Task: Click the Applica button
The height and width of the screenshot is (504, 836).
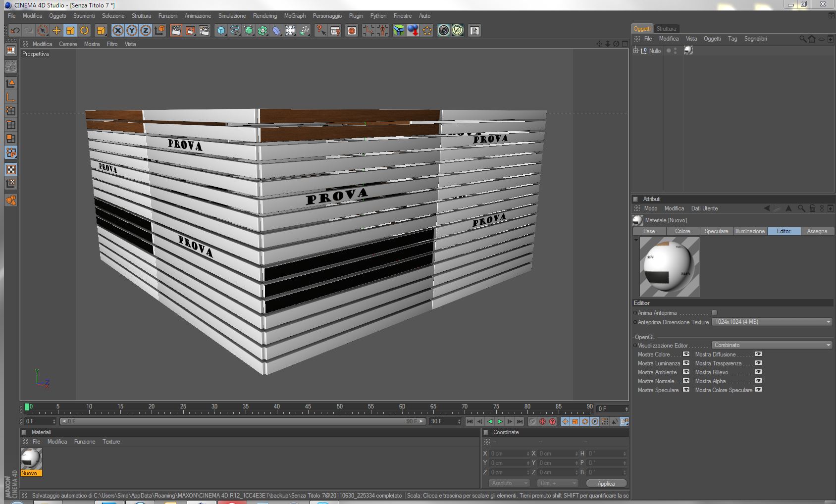Action: [x=606, y=483]
